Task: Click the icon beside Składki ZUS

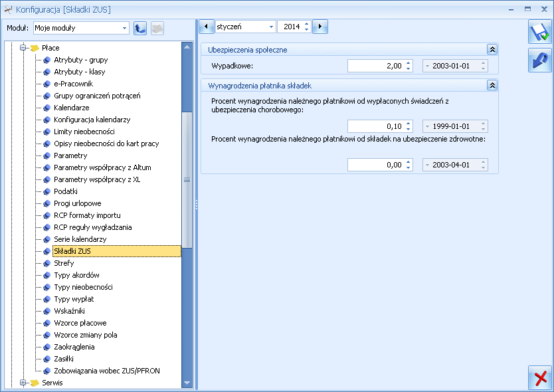Action: (47, 251)
